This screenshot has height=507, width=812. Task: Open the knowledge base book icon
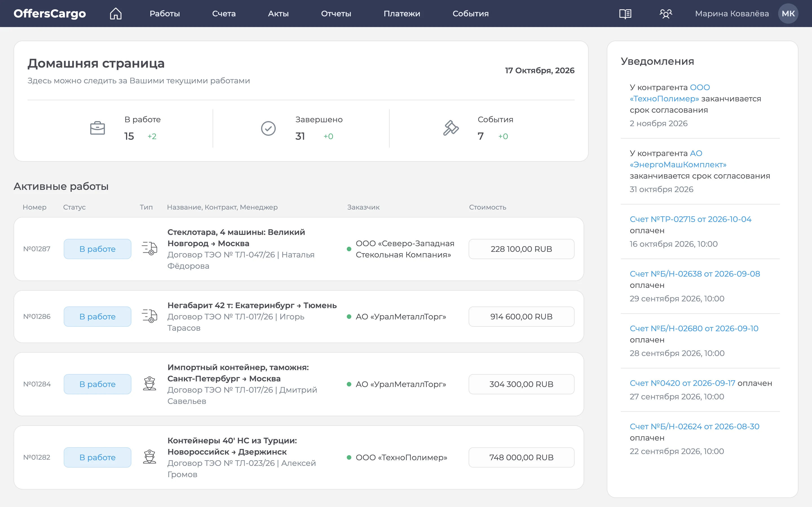click(x=625, y=14)
